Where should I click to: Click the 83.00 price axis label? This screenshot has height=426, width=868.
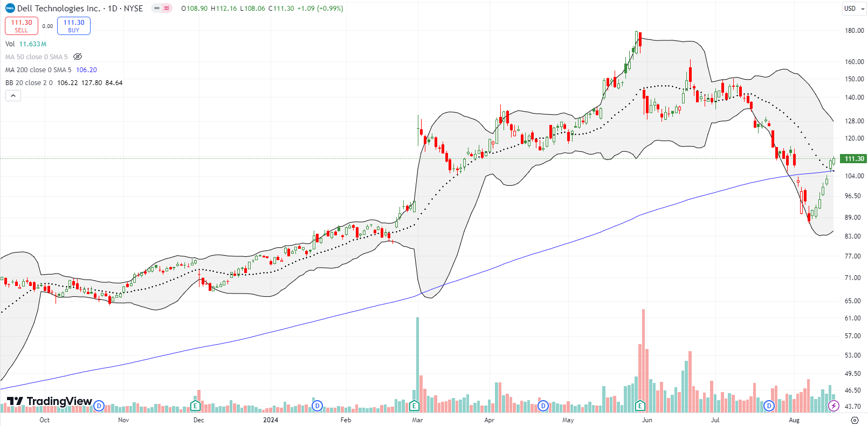853,236
